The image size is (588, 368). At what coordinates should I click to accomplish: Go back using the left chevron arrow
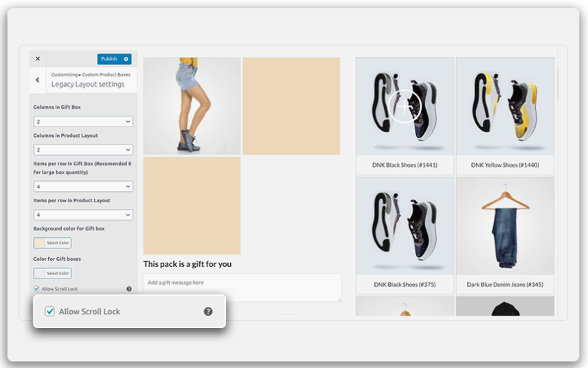(38, 80)
